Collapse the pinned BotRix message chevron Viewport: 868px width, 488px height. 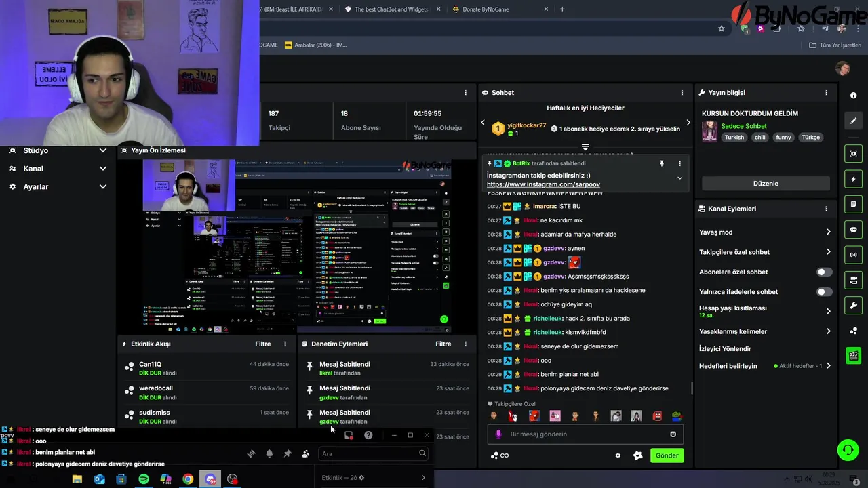[x=679, y=178]
